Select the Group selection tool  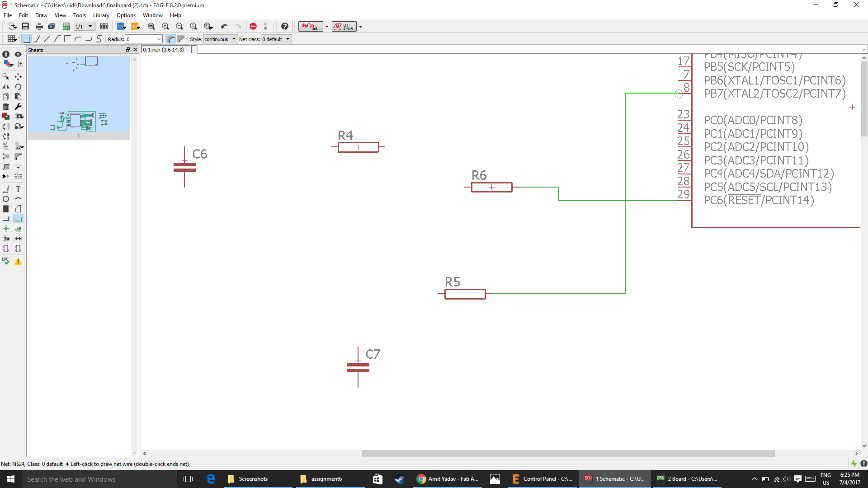tap(6, 77)
